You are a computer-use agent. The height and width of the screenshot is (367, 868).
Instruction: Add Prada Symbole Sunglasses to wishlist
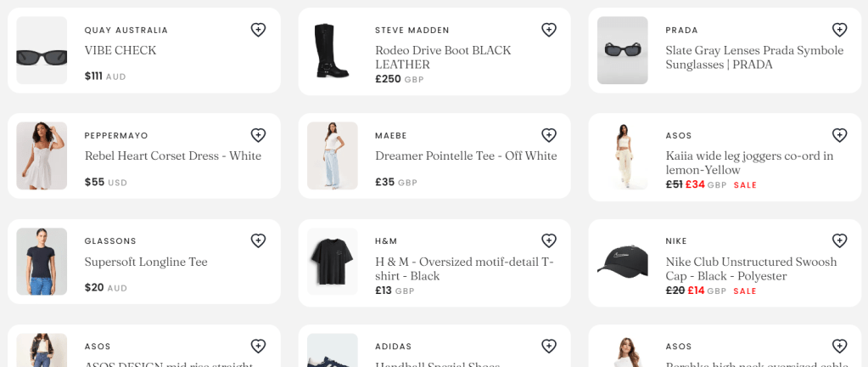(x=839, y=30)
